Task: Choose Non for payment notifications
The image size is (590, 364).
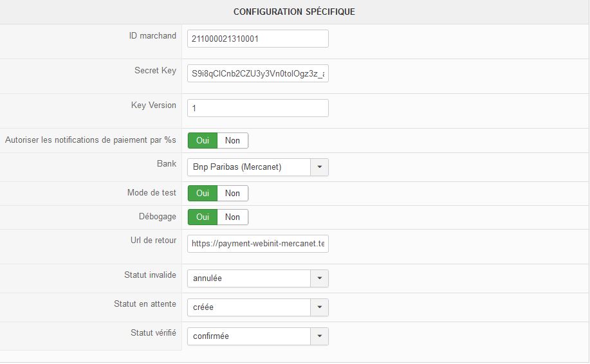Action: (x=232, y=141)
